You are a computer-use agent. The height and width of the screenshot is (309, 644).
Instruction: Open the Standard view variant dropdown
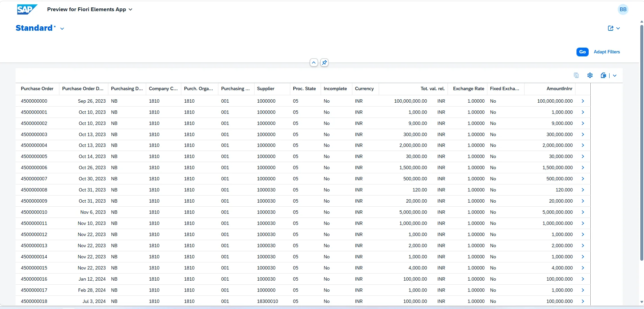coord(62,29)
